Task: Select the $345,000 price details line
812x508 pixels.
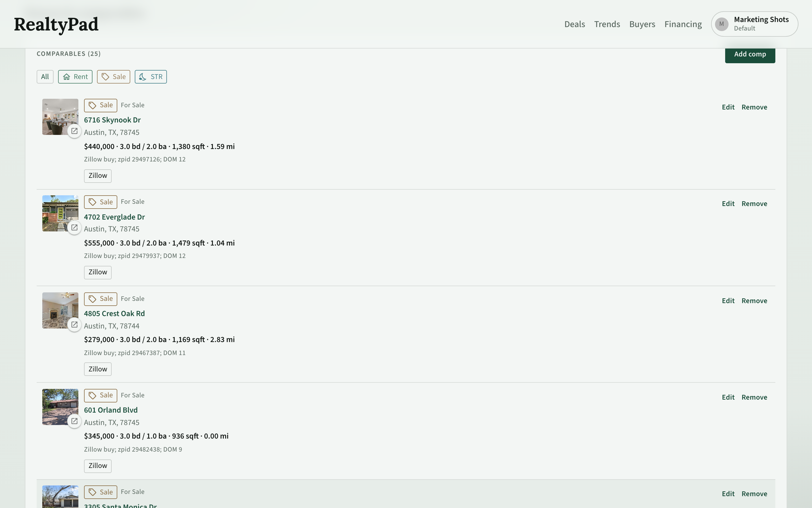Action: pyautogui.click(x=156, y=436)
